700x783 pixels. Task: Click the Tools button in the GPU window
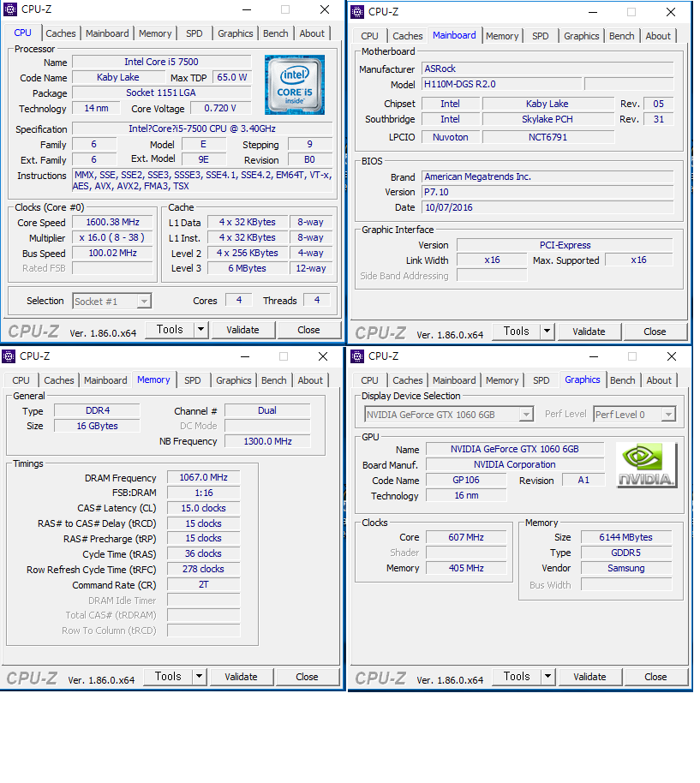[517, 677]
